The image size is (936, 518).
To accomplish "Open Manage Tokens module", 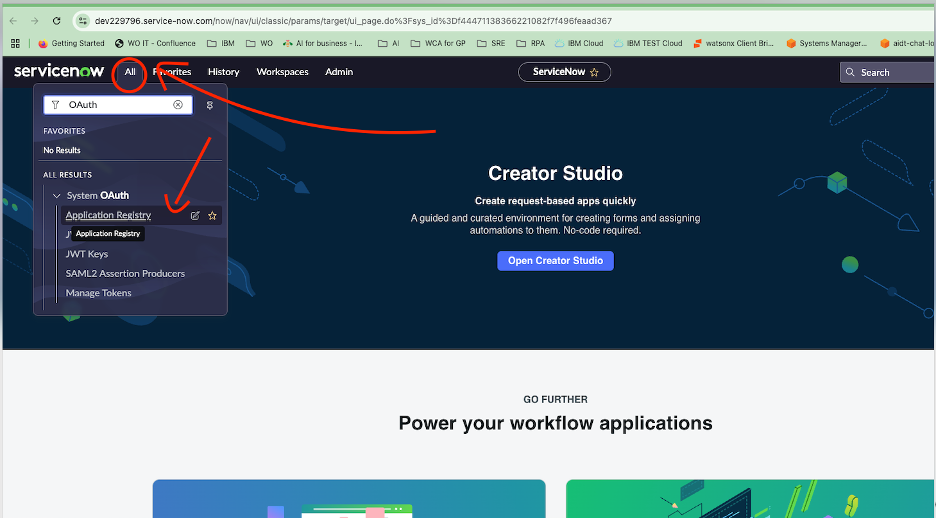I will coord(98,293).
